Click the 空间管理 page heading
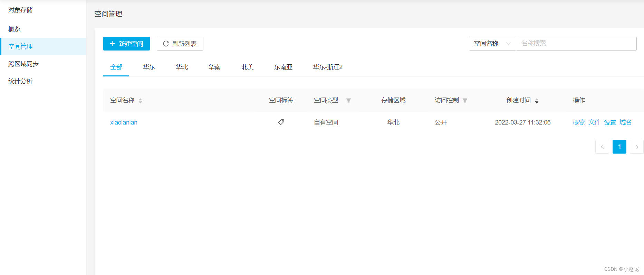Viewport: 644px width, 275px height. [108, 14]
